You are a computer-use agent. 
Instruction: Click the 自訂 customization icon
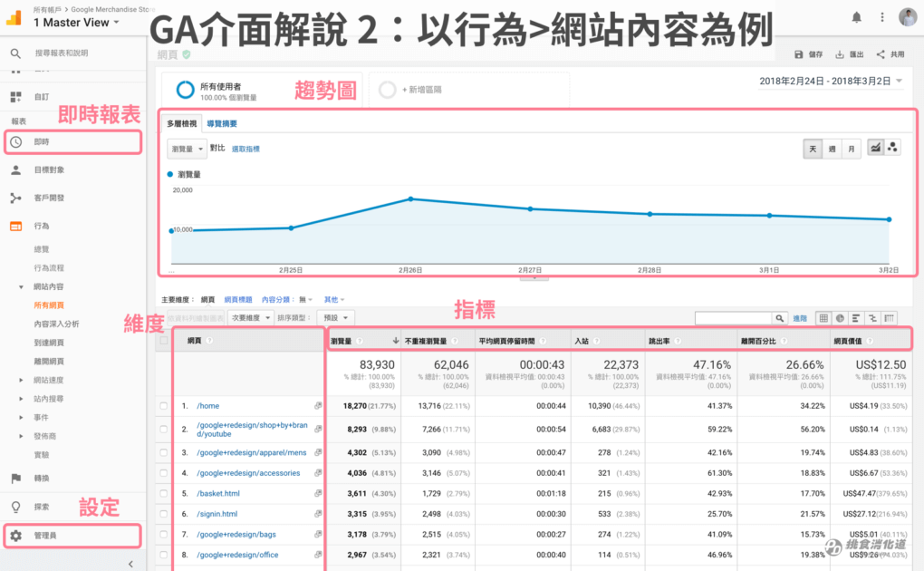15,97
